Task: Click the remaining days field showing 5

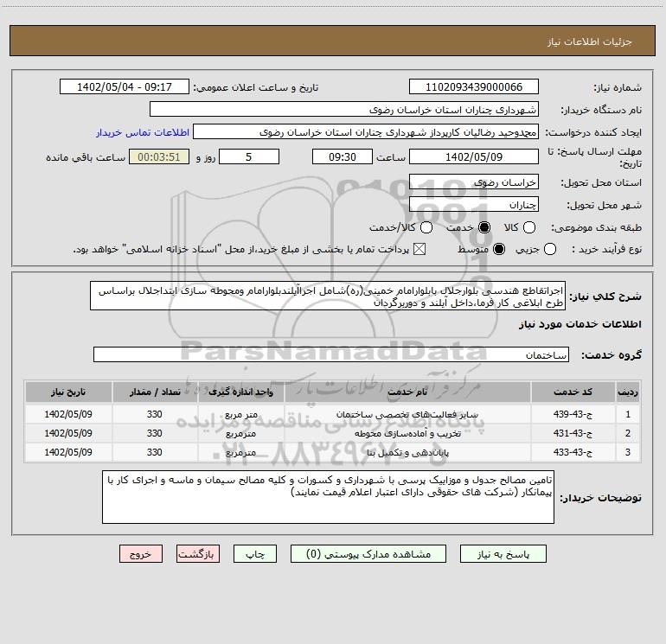Action: 249,156
